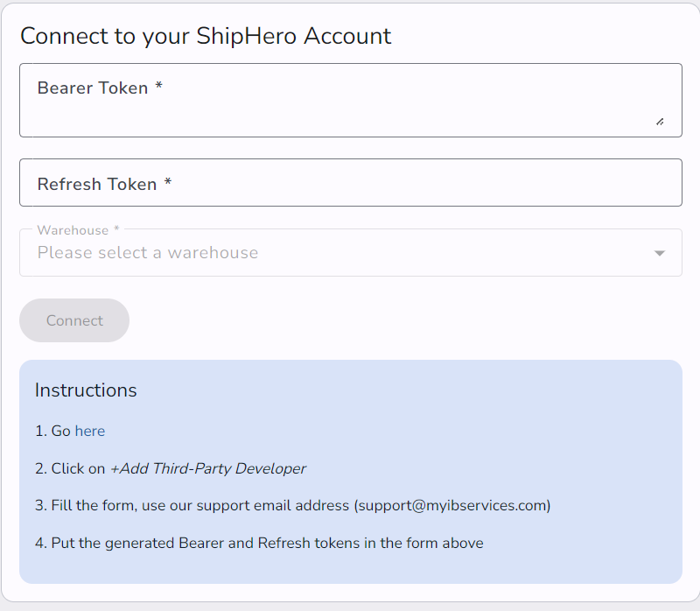The image size is (700, 611).
Task: Click the Instructions heading
Action: coord(86,390)
